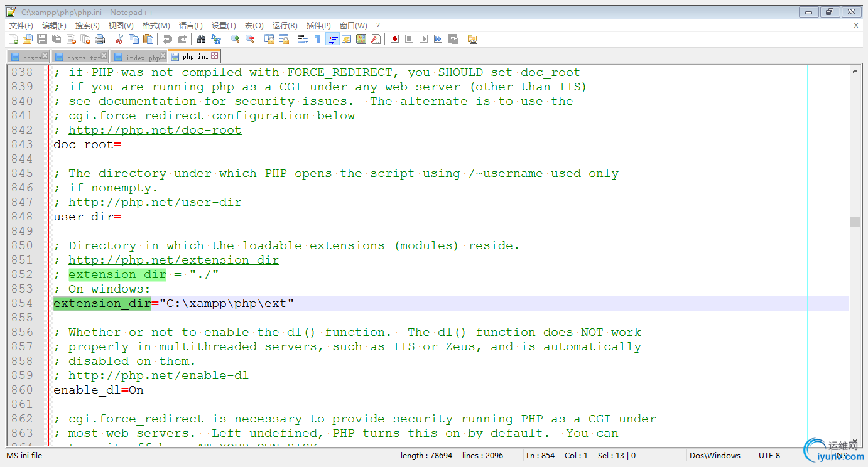Open the ? help menu
The width and height of the screenshot is (868, 467).
click(378, 26)
